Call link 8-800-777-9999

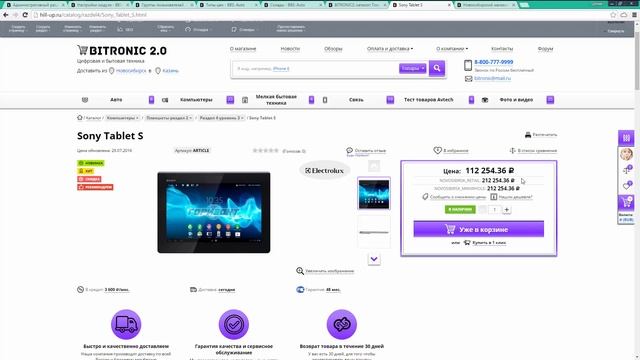[x=493, y=62]
